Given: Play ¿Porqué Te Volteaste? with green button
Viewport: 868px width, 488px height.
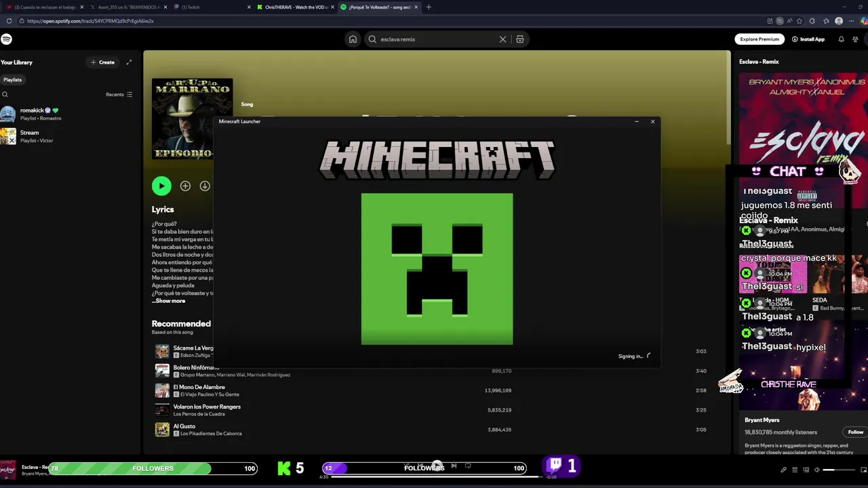Looking at the screenshot, I should [x=161, y=186].
